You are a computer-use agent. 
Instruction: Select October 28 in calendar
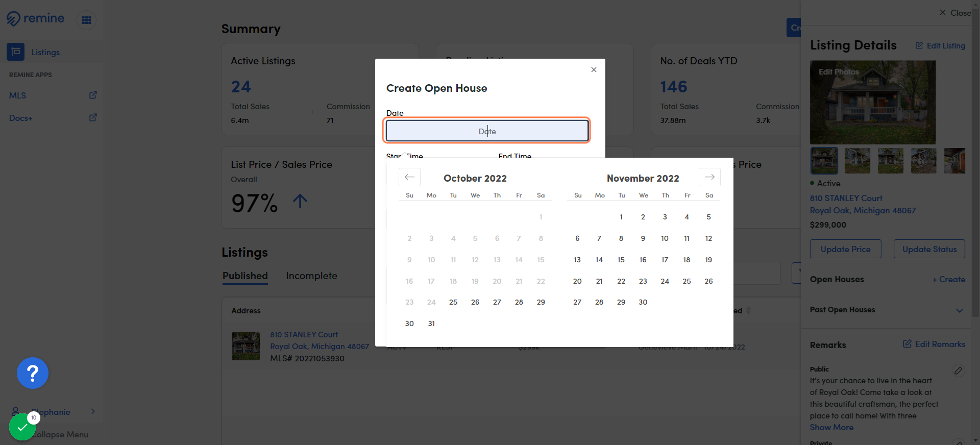click(x=519, y=302)
